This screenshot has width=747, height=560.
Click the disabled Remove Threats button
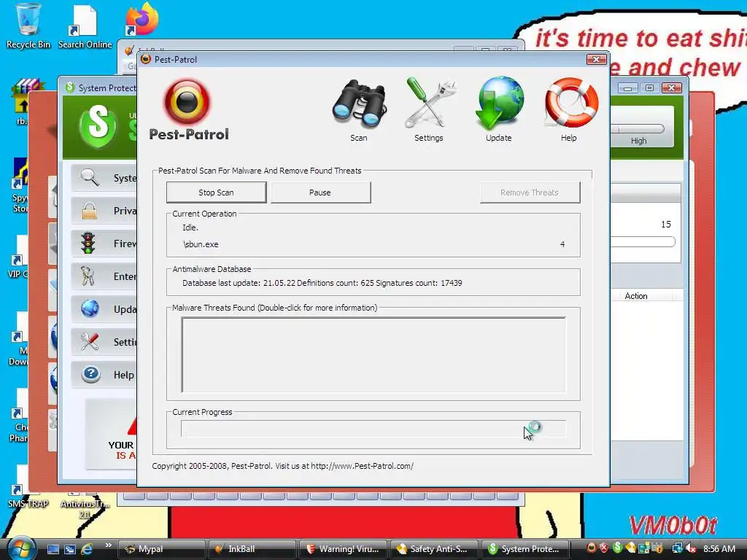click(530, 192)
